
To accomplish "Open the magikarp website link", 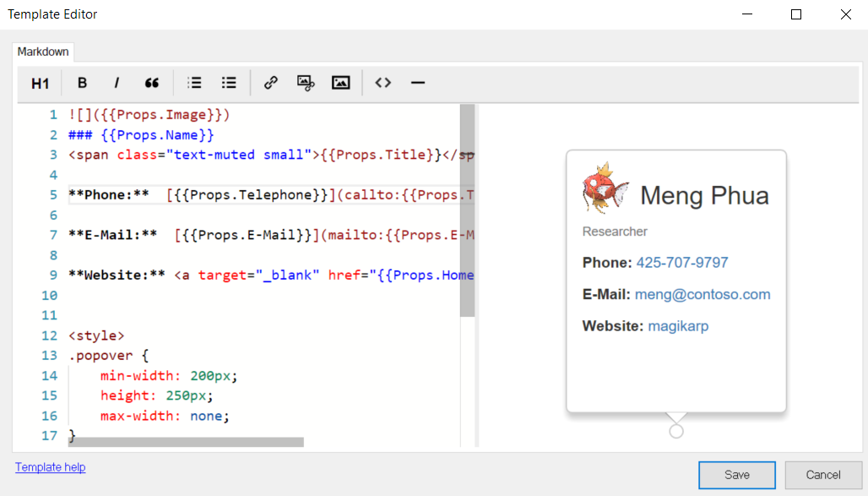I will [678, 326].
